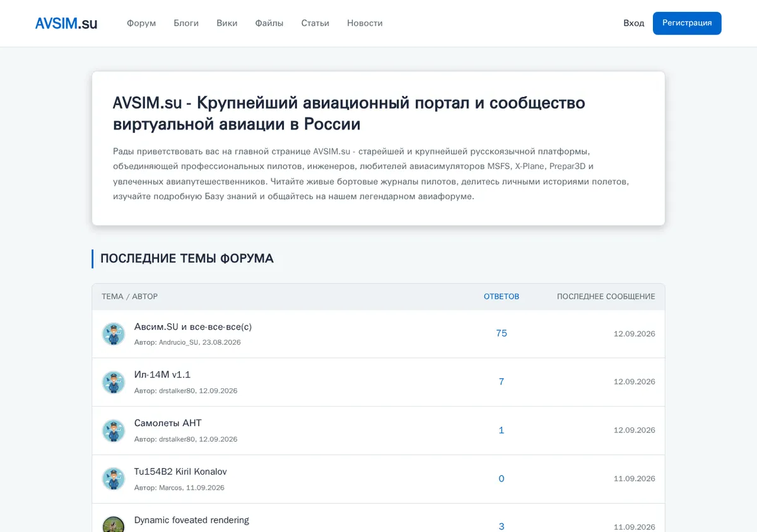Open Dynamic foveated rendering topic
Viewport: 757px width, 532px height.
click(192, 520)
